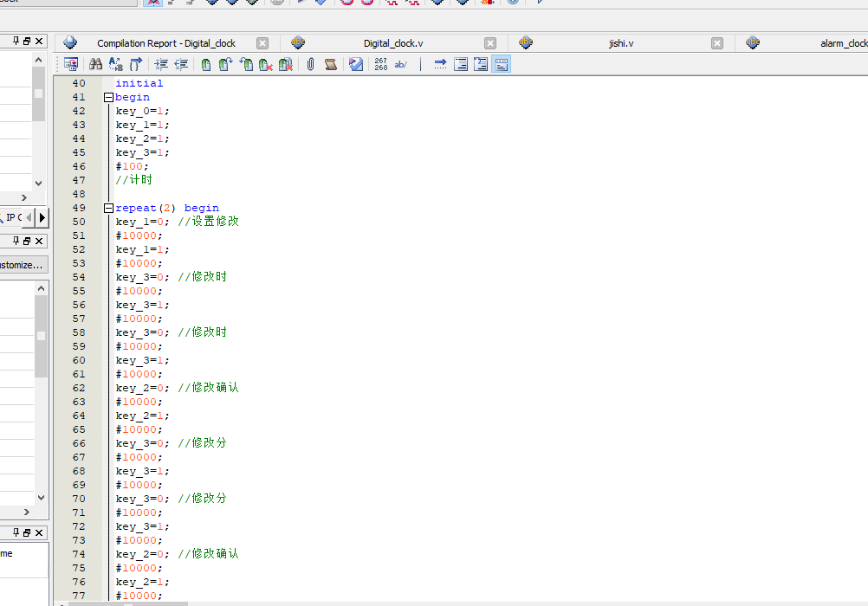Click the left tab-scroll arrow beside IP C
This screenshot has height=606, width=868.
click(x=29, y=217)
